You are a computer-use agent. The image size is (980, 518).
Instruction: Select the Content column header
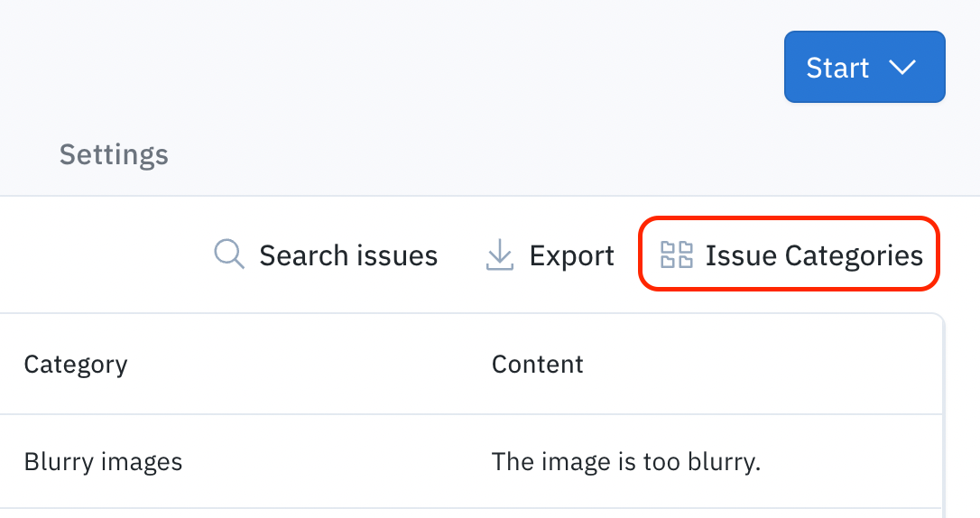[538, 365]
